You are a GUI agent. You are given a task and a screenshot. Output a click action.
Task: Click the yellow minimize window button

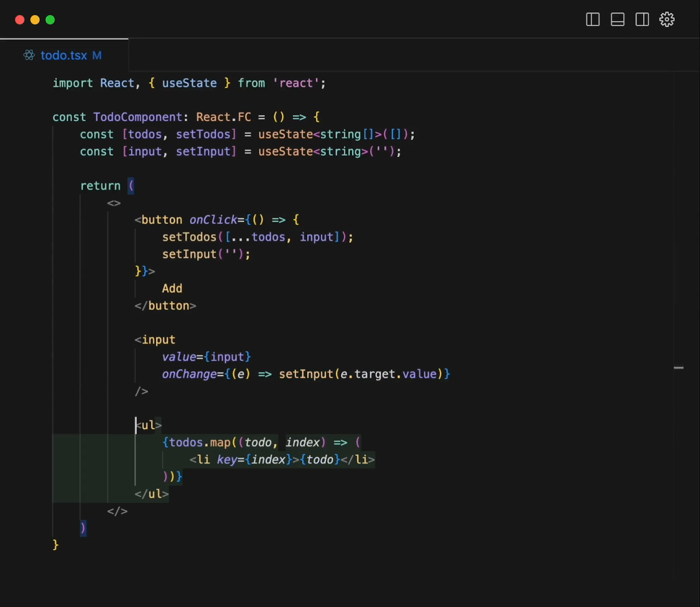pyautogui.click(x=35, y=20)
